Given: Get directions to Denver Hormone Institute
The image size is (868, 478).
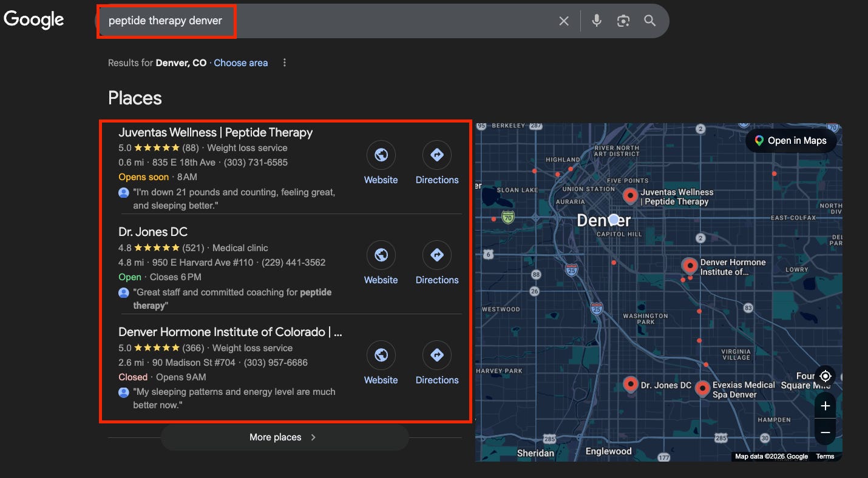Looking at the screenshot, I should [x=437, y=356].
